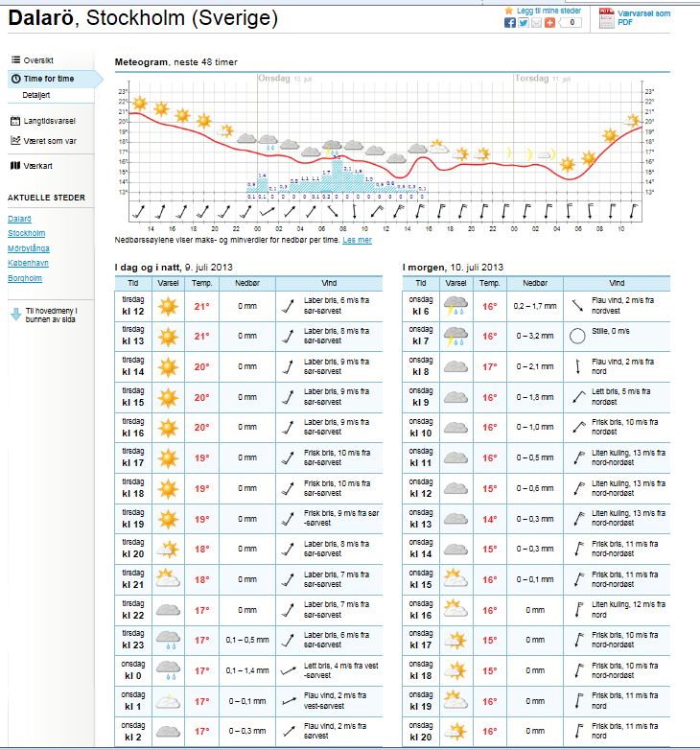Open the Borgholm location link
The width and height of the screenshot is (700, 750).
(25, 277)
